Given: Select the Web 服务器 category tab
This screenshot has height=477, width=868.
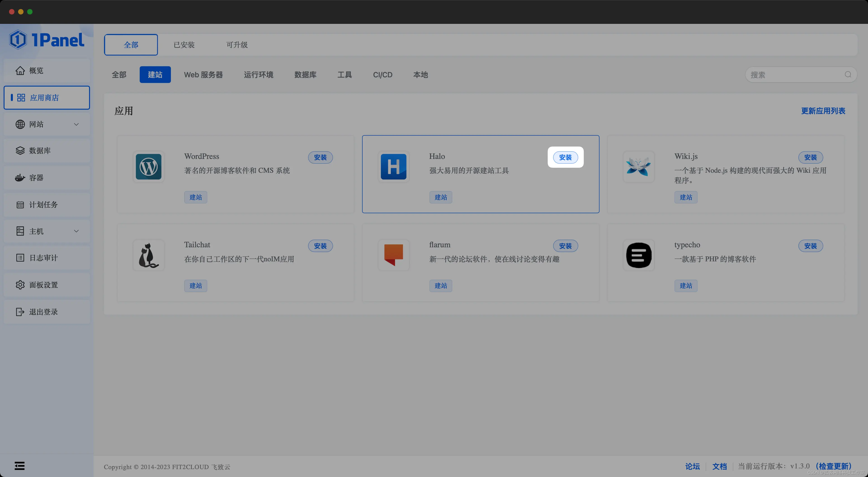Looking at the screenshot, I should pos(203,75).
